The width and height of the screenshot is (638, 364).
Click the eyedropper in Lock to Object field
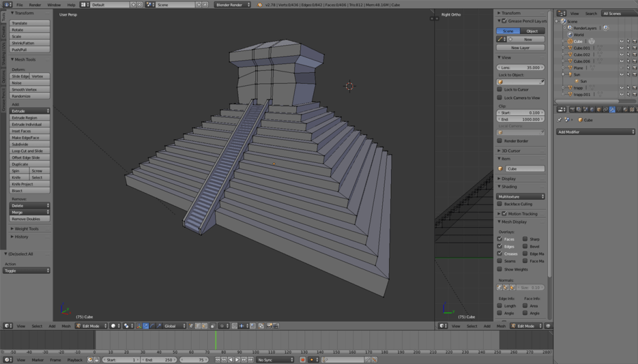point(542,82)
